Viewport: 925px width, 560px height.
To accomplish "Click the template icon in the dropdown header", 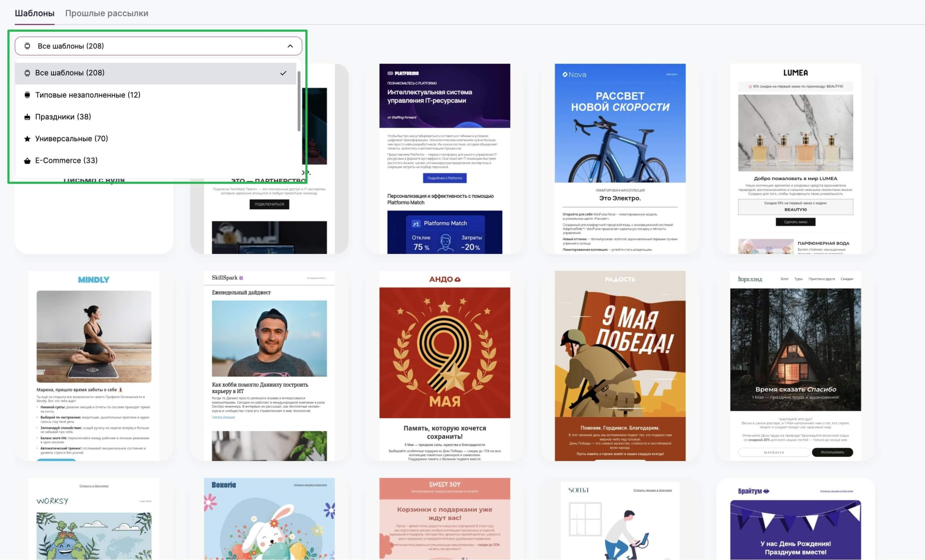I will pos(27,46).
